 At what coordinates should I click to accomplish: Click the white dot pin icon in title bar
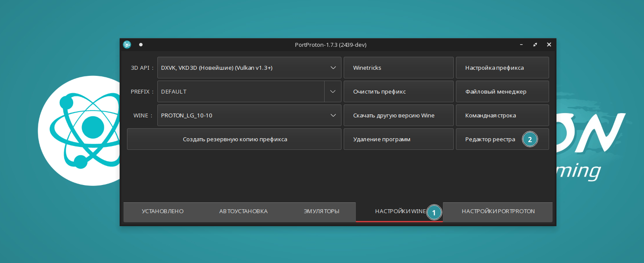click(141, 45)
